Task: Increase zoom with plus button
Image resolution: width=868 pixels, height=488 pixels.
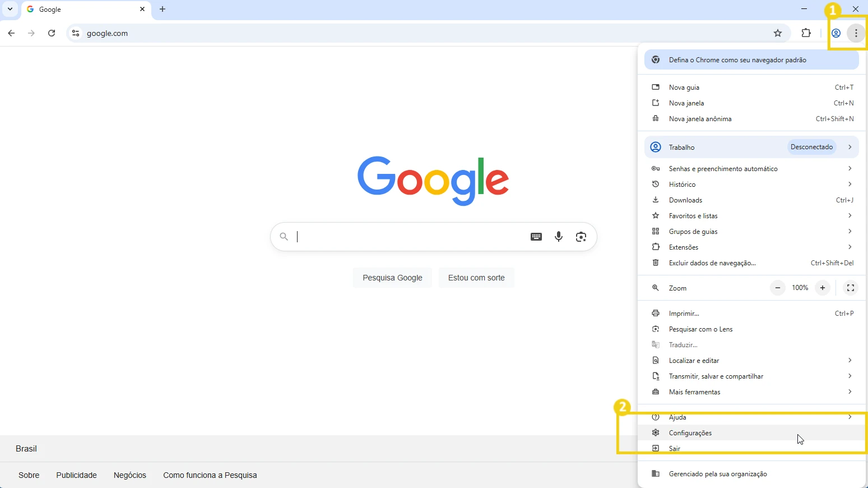Action: (823, 288)
